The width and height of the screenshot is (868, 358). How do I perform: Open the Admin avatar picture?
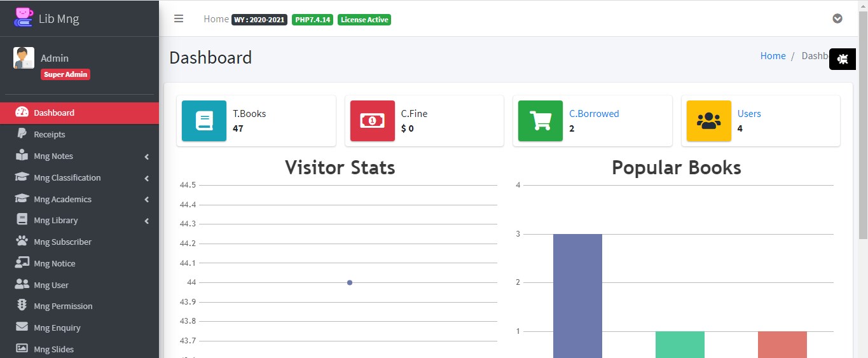[x=24, y=58]
